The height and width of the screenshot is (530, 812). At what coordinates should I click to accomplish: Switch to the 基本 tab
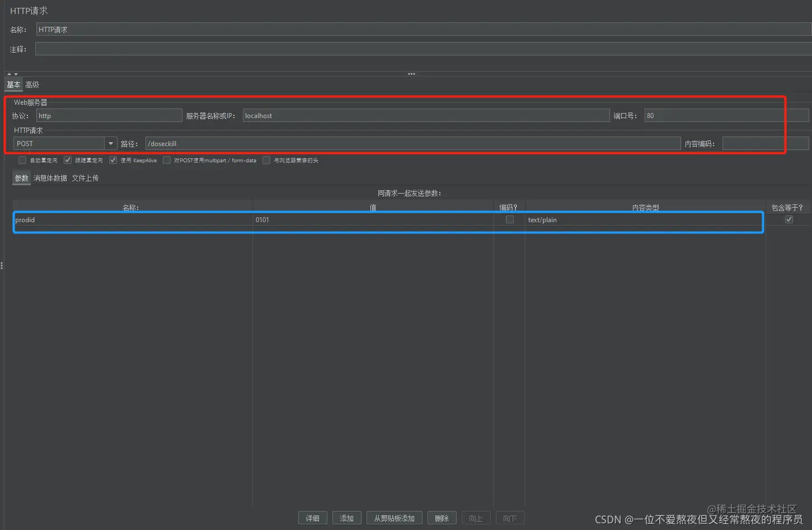(13, 85)
